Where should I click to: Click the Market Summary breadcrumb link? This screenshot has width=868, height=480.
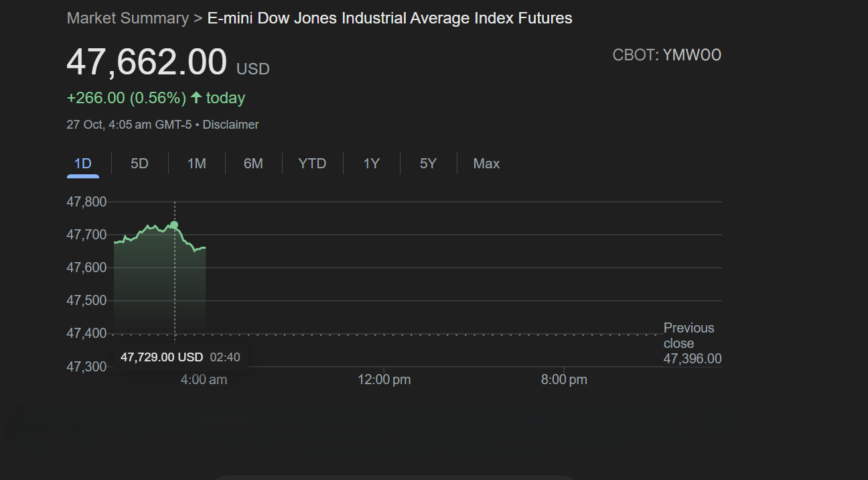[x=127, y=18]
